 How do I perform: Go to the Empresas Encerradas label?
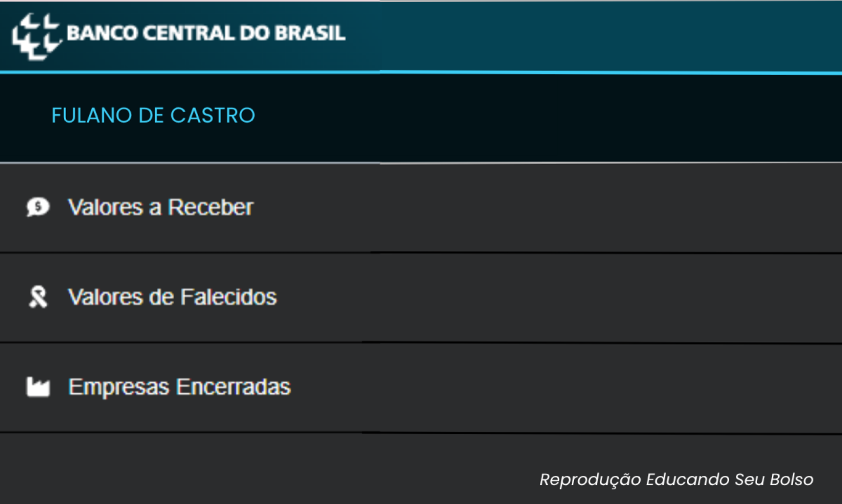(179, 387)
